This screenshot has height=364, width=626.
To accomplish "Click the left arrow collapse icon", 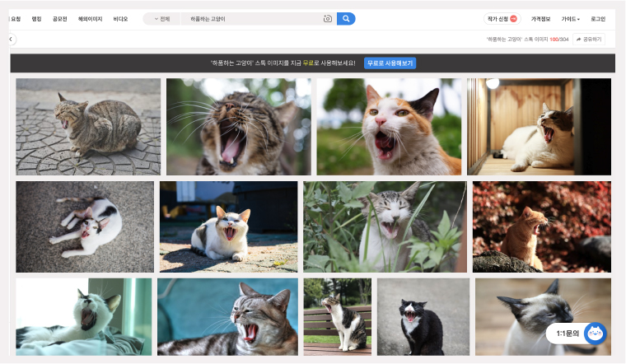I will click(12, 39).
